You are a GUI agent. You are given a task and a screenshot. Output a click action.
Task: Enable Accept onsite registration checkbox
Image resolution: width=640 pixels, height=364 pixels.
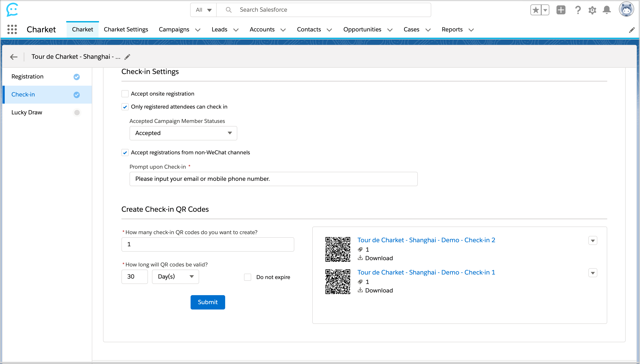tap(125, 94)
